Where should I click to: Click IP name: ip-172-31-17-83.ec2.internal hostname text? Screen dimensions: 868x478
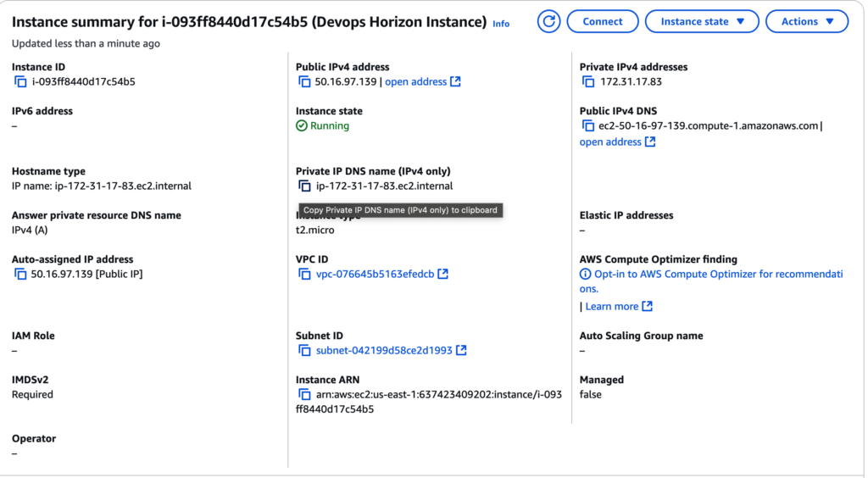tap(102, 186)
